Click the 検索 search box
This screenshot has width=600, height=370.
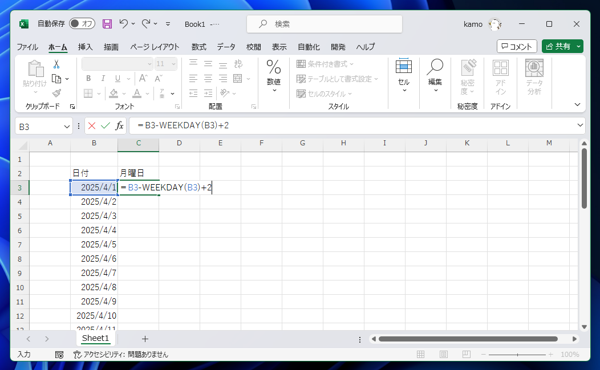pos(324,24)
